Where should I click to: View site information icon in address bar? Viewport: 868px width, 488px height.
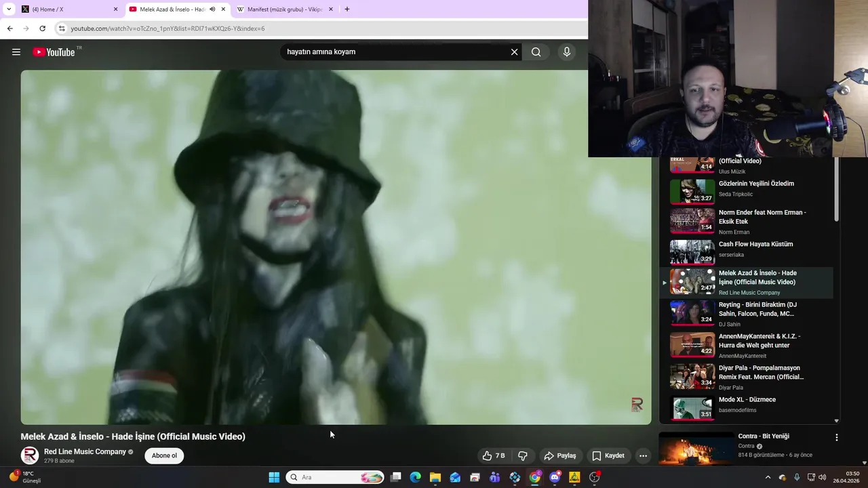[x=62, y=28]
